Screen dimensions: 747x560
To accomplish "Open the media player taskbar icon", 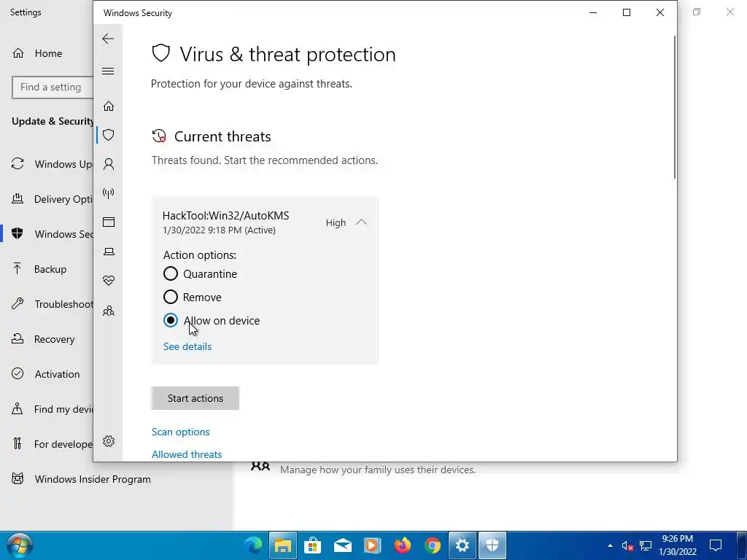I will tap(373, 545).
